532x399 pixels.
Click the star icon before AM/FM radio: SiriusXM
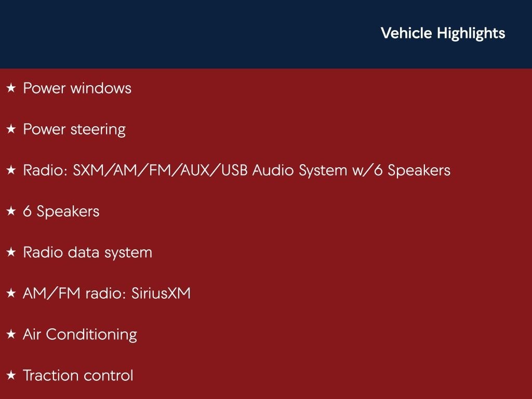tap(11, 294)
